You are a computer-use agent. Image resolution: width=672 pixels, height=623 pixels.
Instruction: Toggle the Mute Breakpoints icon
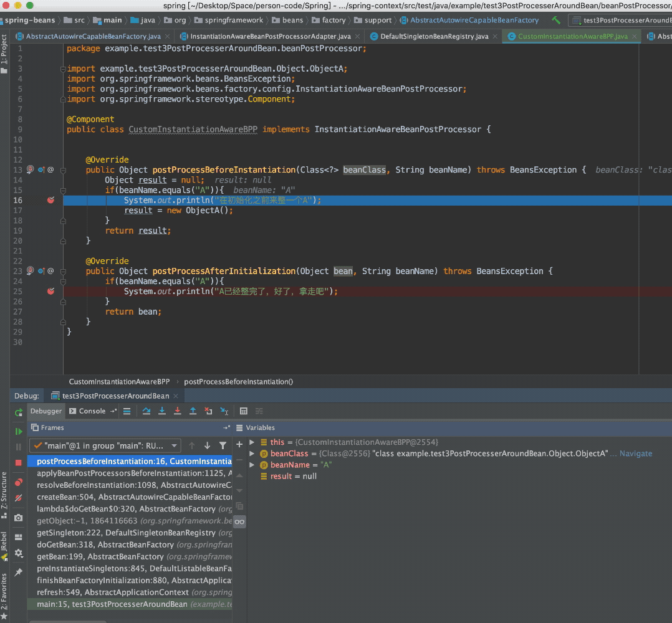point(19,498)
